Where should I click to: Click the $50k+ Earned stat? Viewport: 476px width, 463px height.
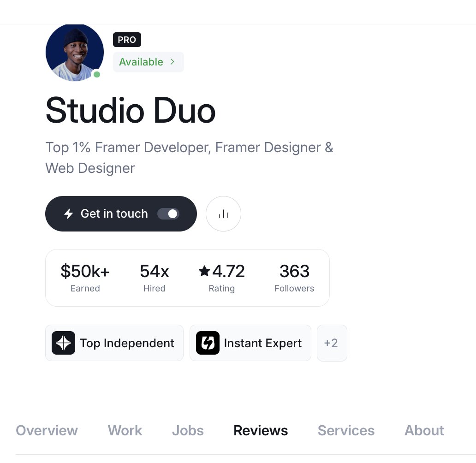85,278
